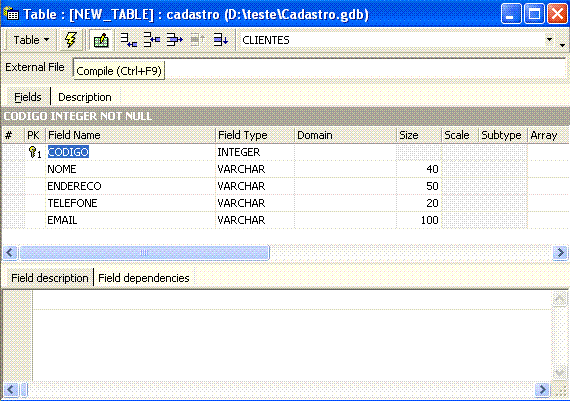
Task: Click the External File input field
Action: [320, 68]
